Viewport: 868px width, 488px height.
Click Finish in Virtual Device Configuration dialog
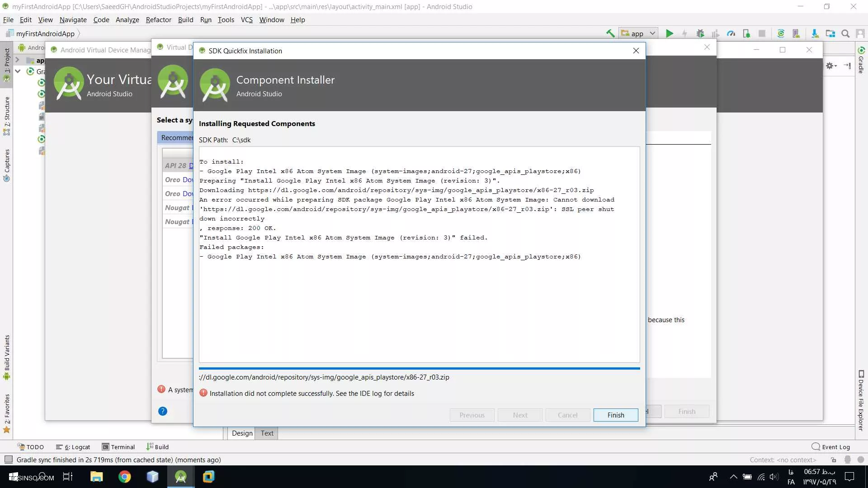(x=687, y=412)
